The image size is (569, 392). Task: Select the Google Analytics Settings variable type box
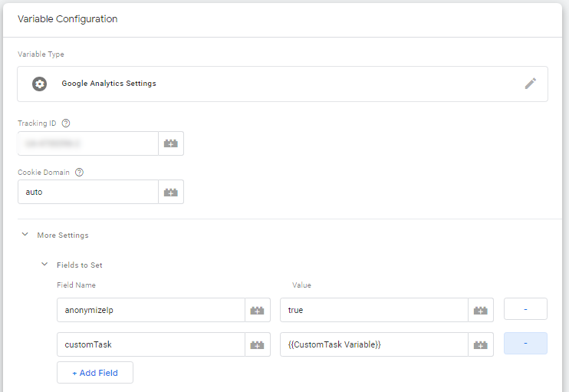tap(282, 84)
